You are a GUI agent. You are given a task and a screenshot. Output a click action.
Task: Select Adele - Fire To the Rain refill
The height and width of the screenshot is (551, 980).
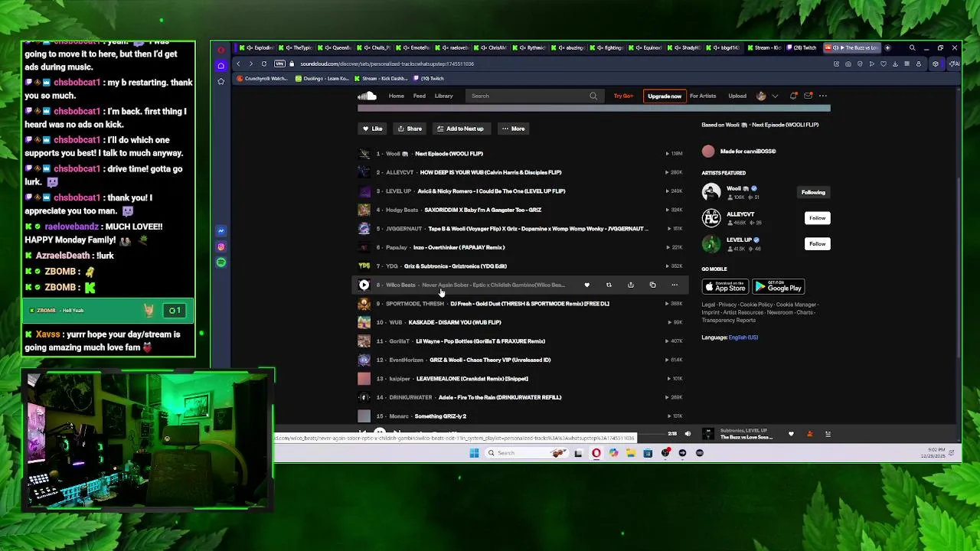pyautogui.click(x=500, y=397)
